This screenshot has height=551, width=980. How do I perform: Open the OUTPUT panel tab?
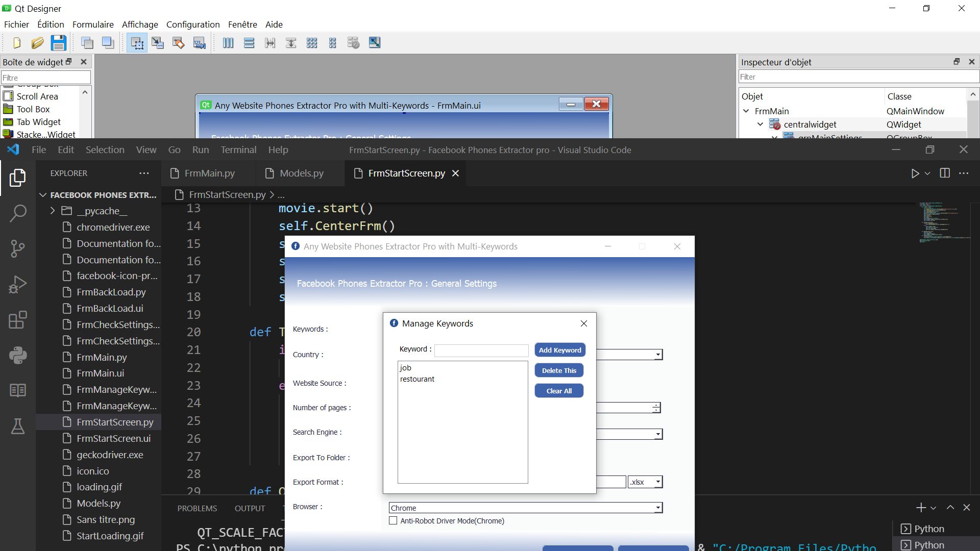coord(250,509)
